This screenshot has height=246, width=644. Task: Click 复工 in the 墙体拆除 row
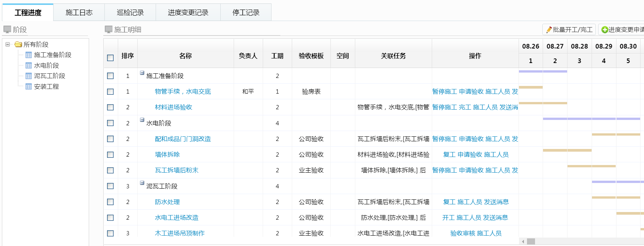[x=449, y=154]
